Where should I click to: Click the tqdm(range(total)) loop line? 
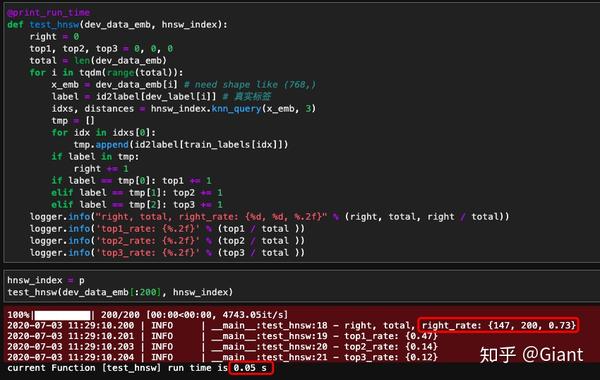(106, 73)
